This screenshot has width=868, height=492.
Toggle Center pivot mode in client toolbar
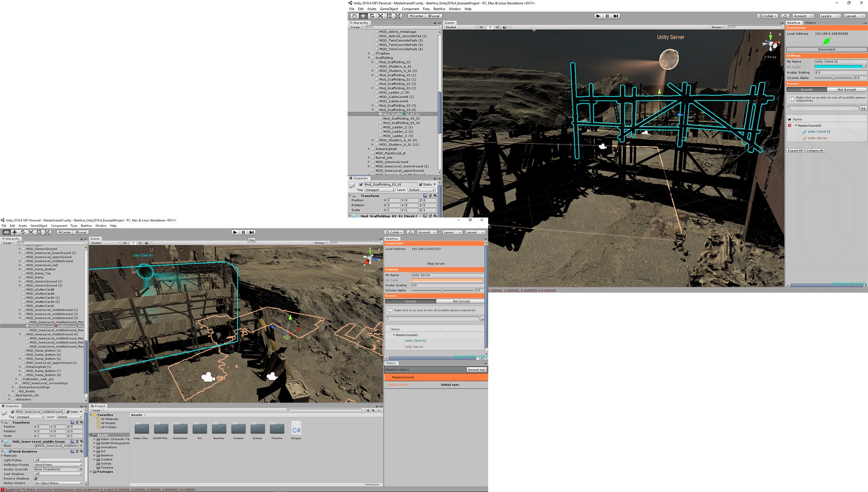416,16
